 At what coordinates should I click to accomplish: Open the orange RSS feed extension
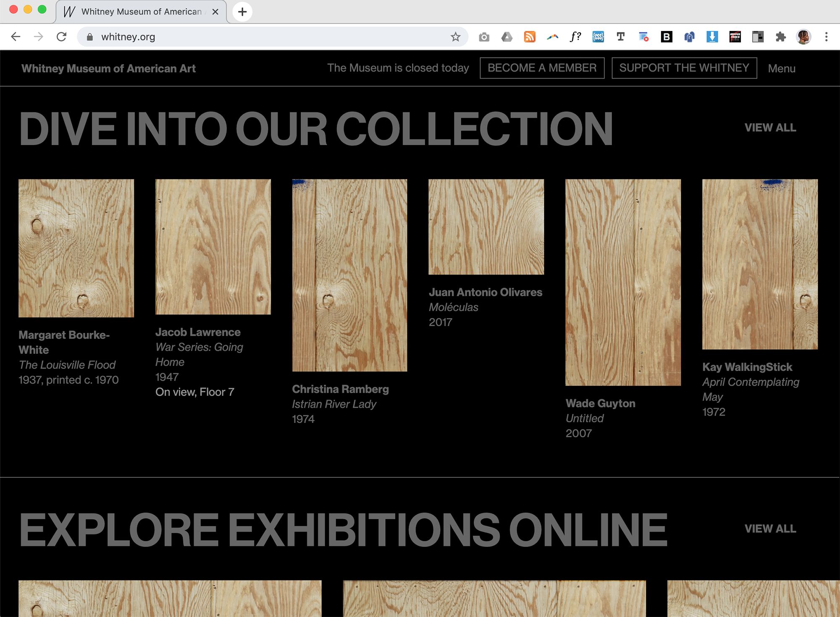pos(530,37)
